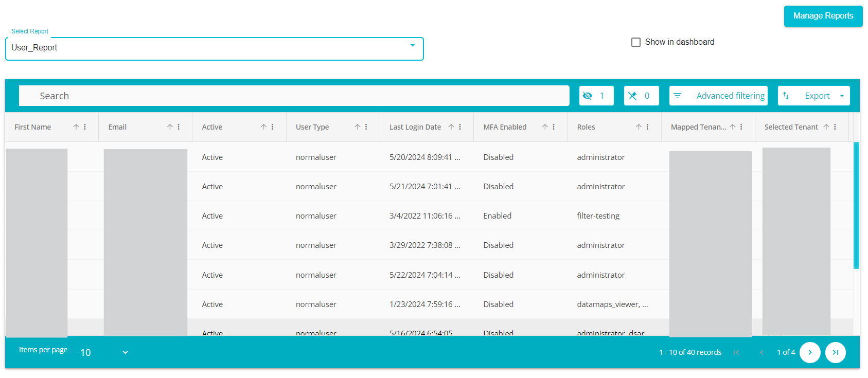Click the 'Items per page' label

click(x=43, y=350)
